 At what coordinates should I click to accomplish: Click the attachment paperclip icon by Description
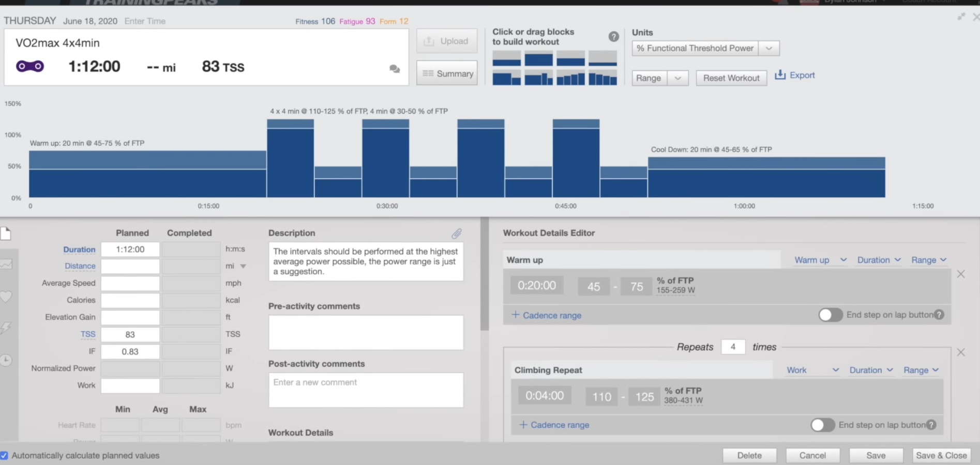456,234
